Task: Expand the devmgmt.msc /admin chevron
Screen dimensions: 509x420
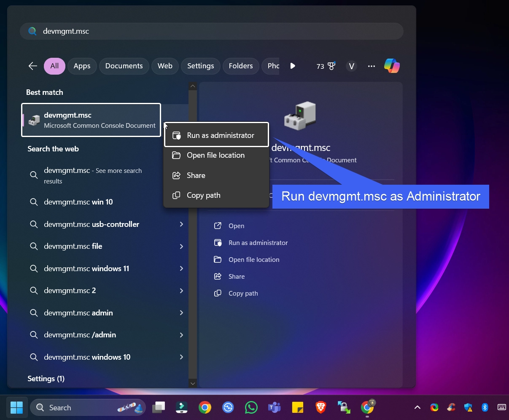Action: (181, 335)
